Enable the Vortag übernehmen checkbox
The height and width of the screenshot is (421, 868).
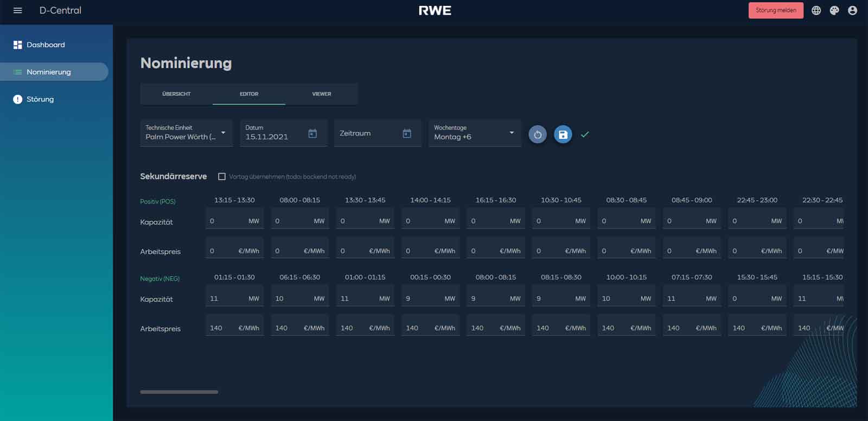click(x=222, y=176)
